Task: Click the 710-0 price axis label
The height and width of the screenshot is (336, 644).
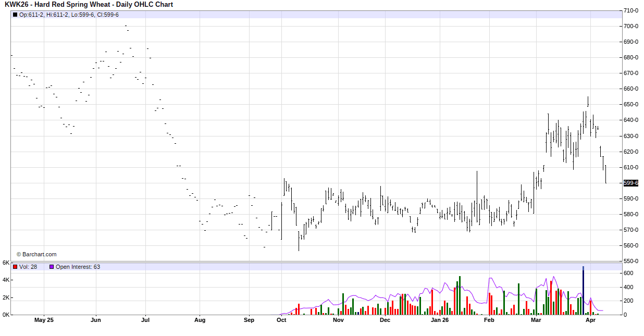Action: [x=631, y=10]
